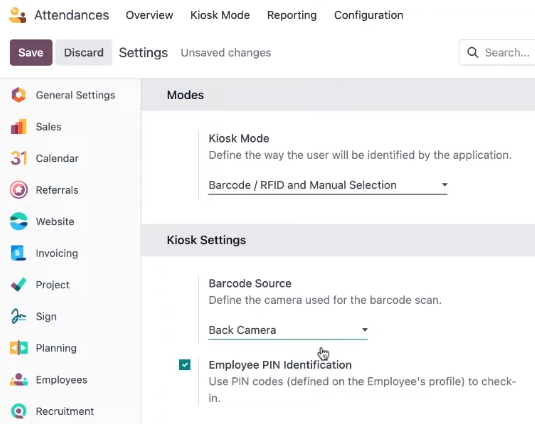Click the Save button
This screenshot has width=535, height=424.
pos(31,53)
